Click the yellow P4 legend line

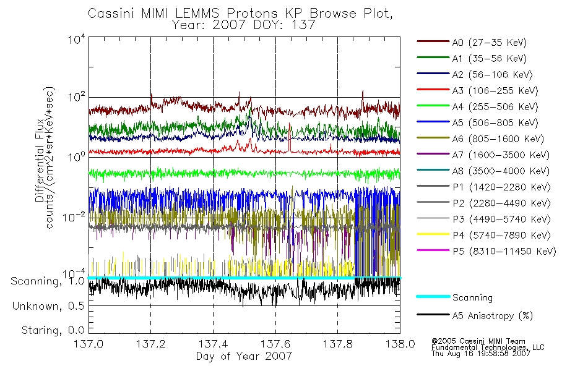[433, 234]
